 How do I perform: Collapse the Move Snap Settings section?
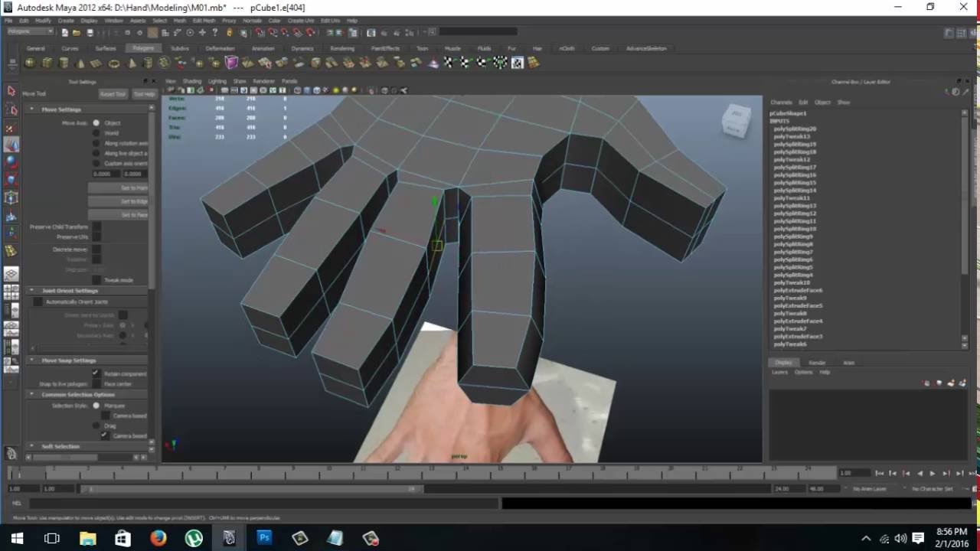coord(32,360)
